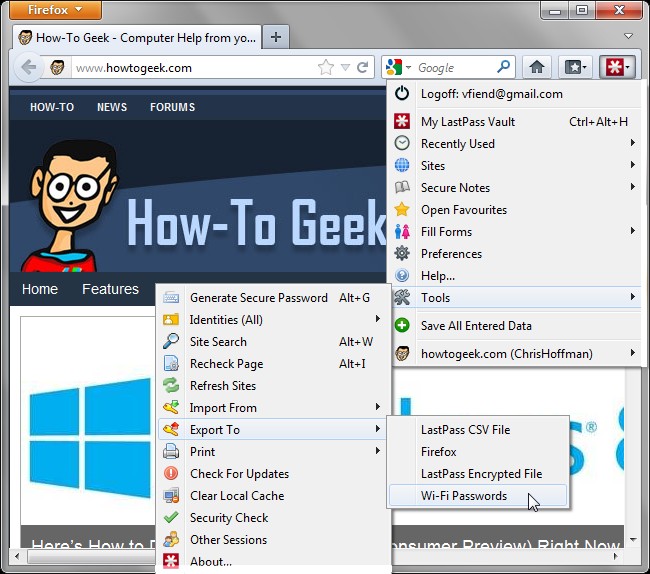
Task: Bookmark page with the star icon
Action: tap(326, 67)
